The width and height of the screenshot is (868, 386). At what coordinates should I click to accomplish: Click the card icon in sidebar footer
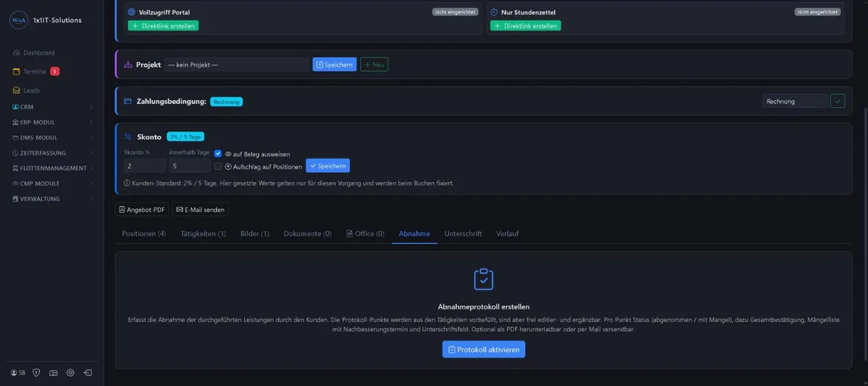[x=53, y=373]
